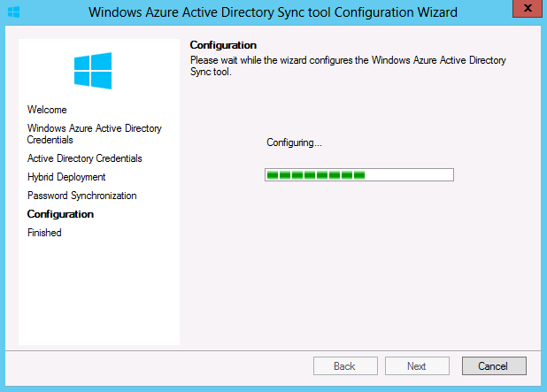Select the bold Configuration step in sidebar

[x=60, y=214]
